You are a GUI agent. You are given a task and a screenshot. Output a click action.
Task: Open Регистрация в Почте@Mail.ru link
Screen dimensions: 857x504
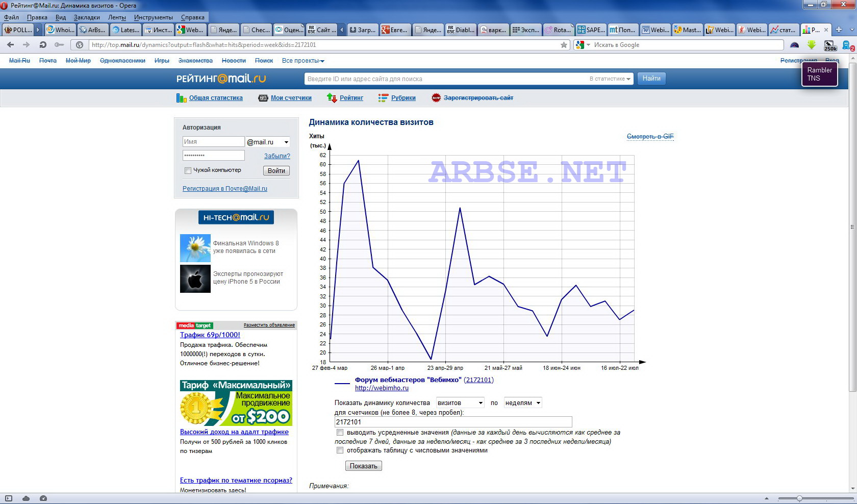pos(225,189)
